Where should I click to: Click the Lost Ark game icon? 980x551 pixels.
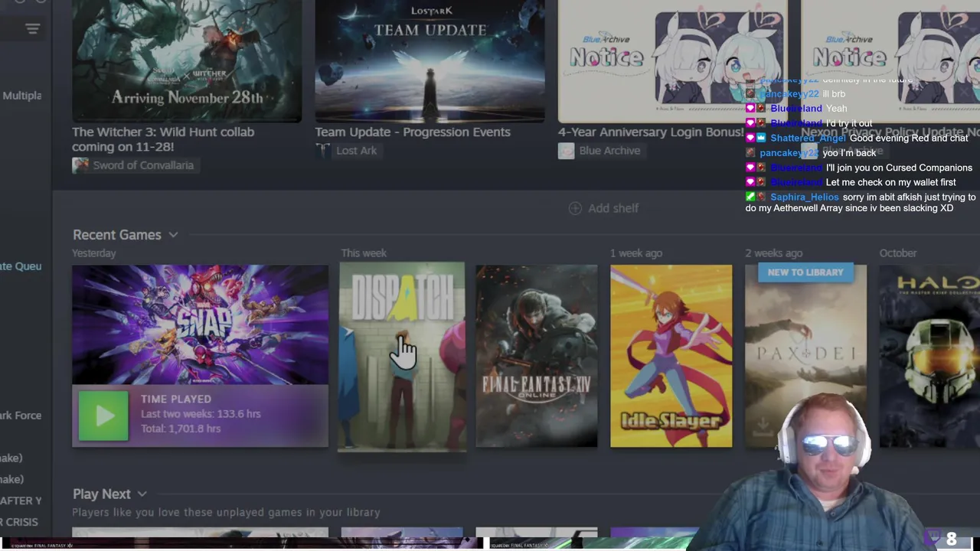click(322, 151)
